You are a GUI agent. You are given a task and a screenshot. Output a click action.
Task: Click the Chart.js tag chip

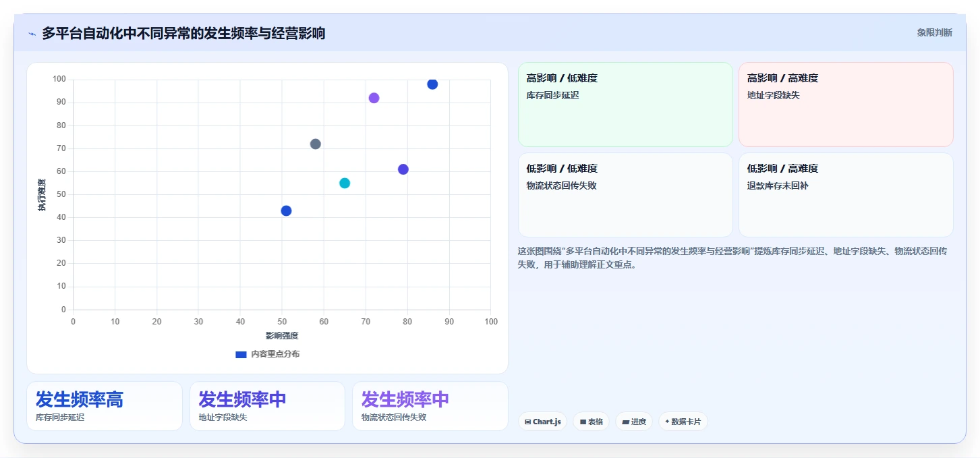point(543,422)
